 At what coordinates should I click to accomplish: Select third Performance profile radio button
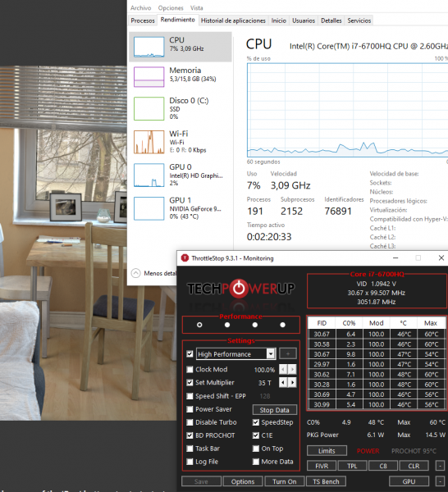coord(255,325)
